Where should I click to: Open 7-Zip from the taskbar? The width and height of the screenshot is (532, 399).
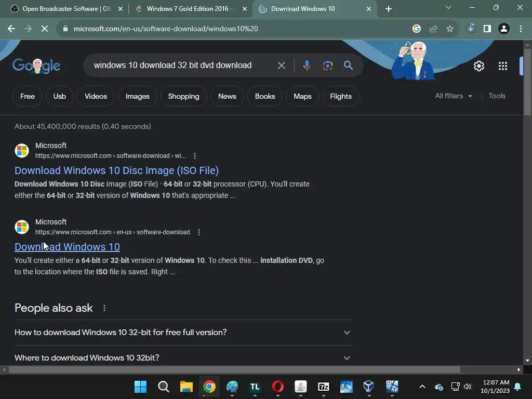323,387
